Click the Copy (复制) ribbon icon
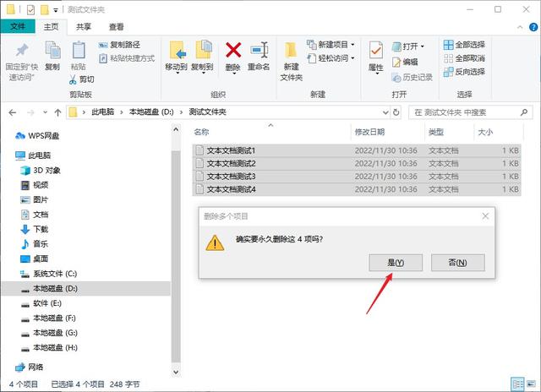Image resolution: width=541 pixels, height=392 pixels. 52,50
